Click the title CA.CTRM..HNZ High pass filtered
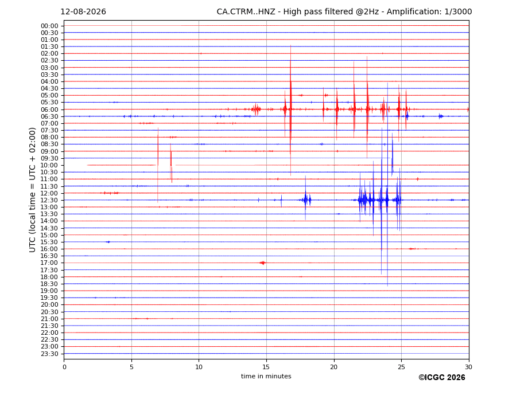This screenshot has width=532, height=399. [x=344, y=12]
